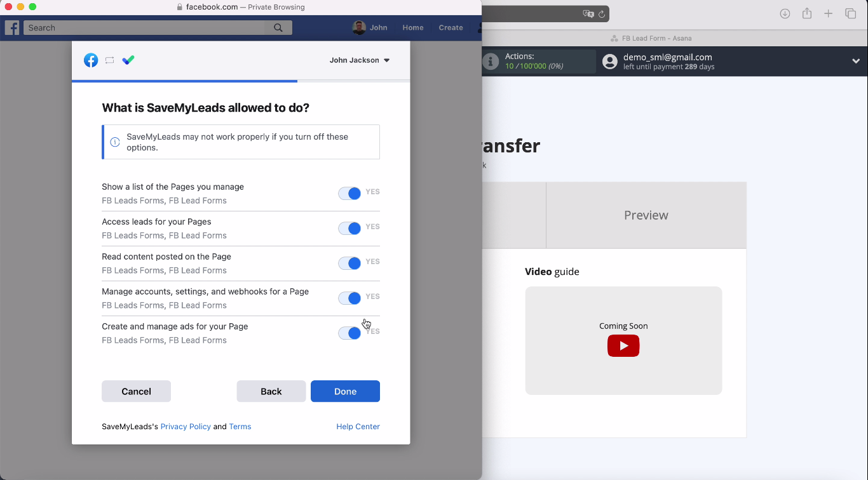The image size is (868, 480).
Task: Click John's profile in Facebook navbar
Action: click(x=370, y=28)
